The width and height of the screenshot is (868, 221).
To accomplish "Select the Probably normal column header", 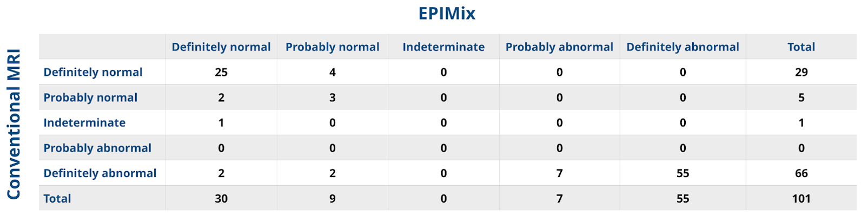I will tap(332, 47).
